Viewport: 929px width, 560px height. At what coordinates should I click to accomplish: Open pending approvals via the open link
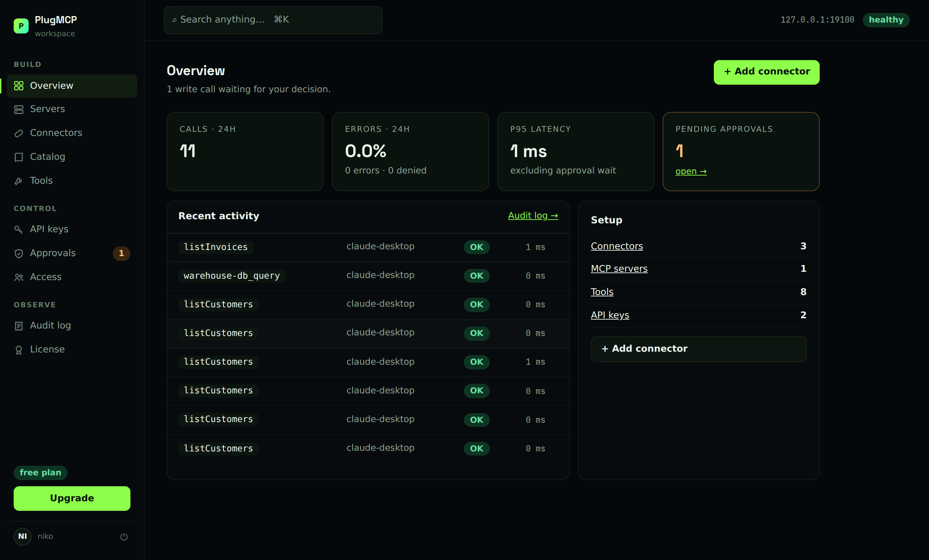(691, 171)
